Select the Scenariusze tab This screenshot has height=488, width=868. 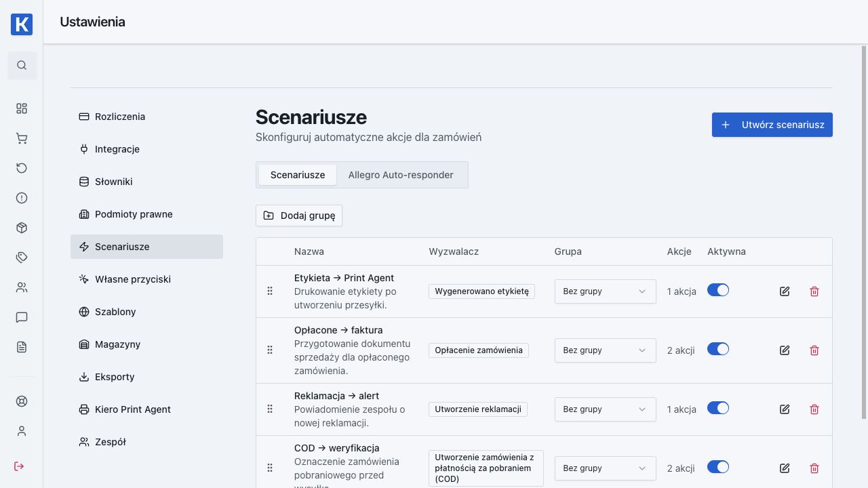pos(298,175)
